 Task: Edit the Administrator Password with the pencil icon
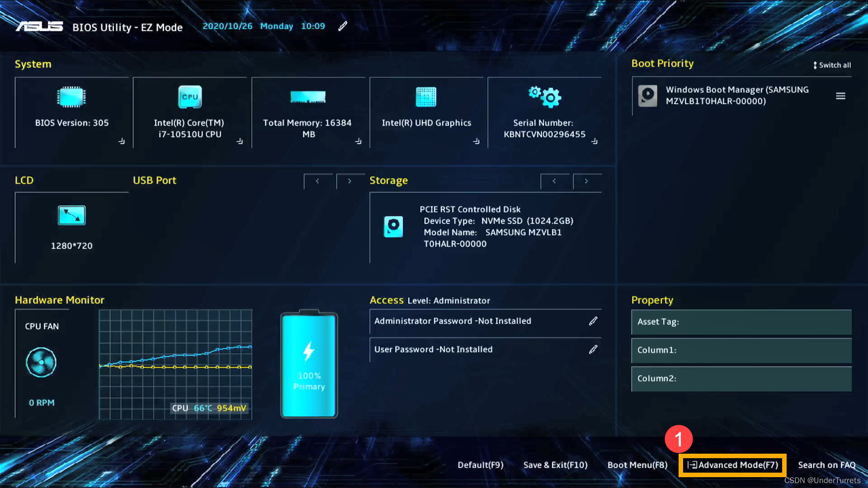click(x=593, y=321)
